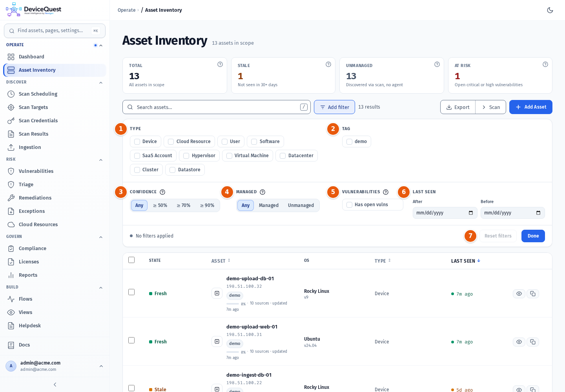Collapse the Govern sidebar section
This screenshot has width=565, height=392.
(x=101, y=237)
